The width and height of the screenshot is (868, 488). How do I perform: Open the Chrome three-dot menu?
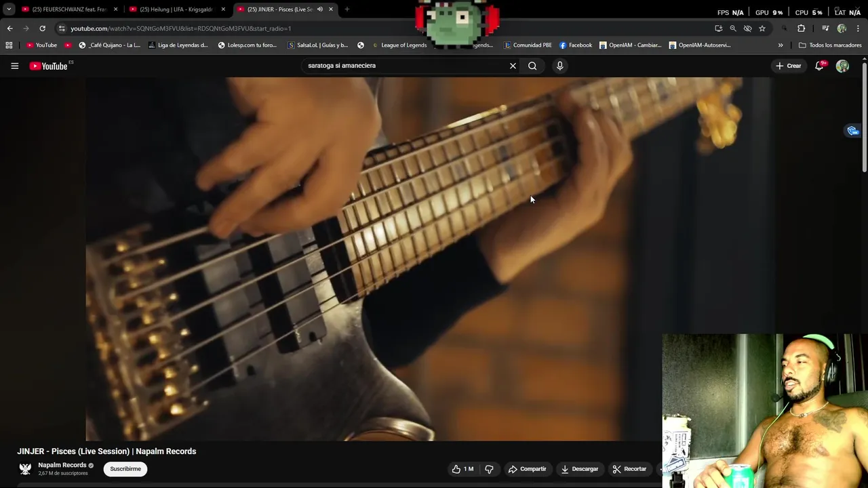pos(859,28)
